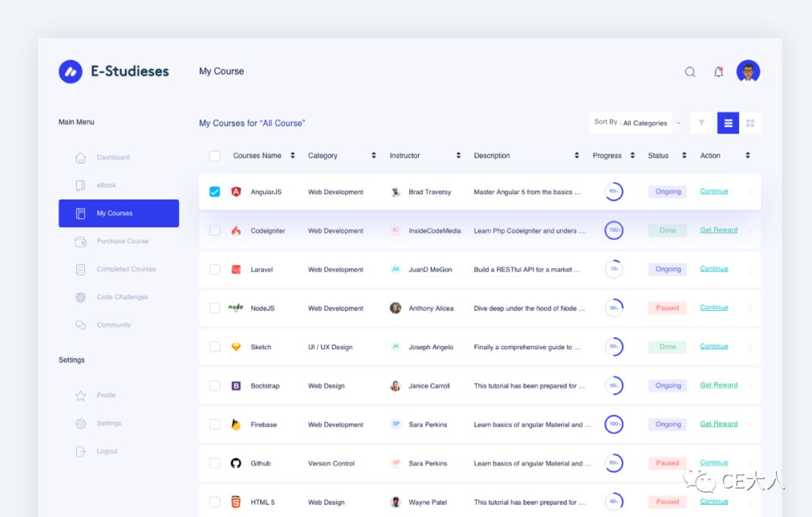Check the Laravel row checkbox

click(x=215, y=269)
